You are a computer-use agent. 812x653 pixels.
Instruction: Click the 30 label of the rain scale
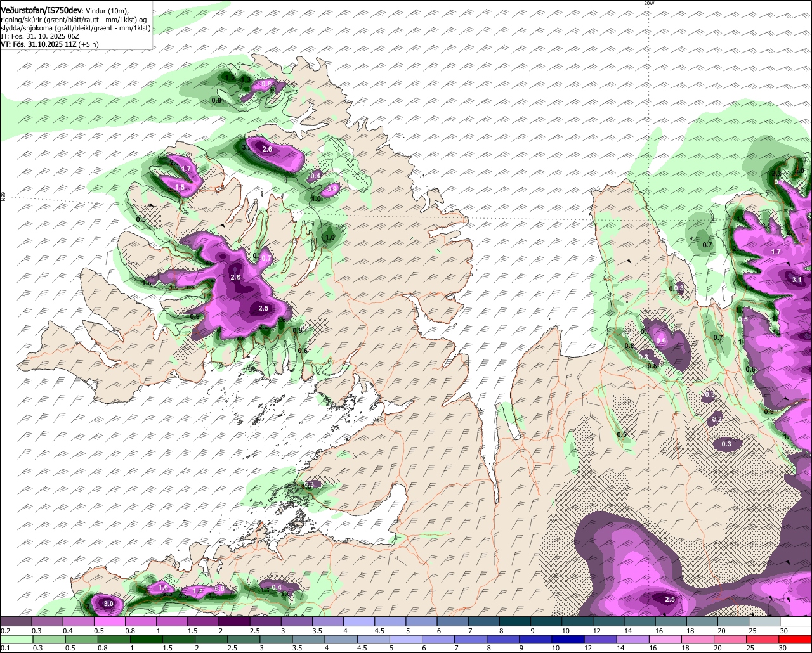tap(783, 648)
